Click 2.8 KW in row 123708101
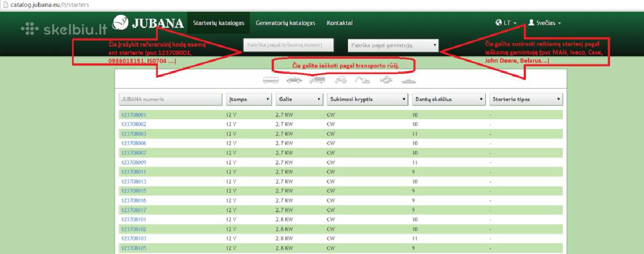The width and height of the screenshot is (644, 254). (x=285, y=220)
